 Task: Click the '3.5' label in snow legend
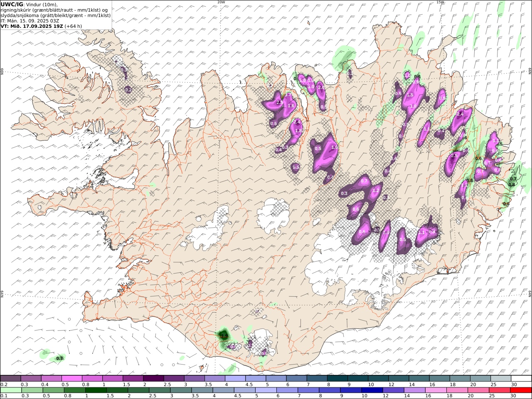click(x=208, y=384)
